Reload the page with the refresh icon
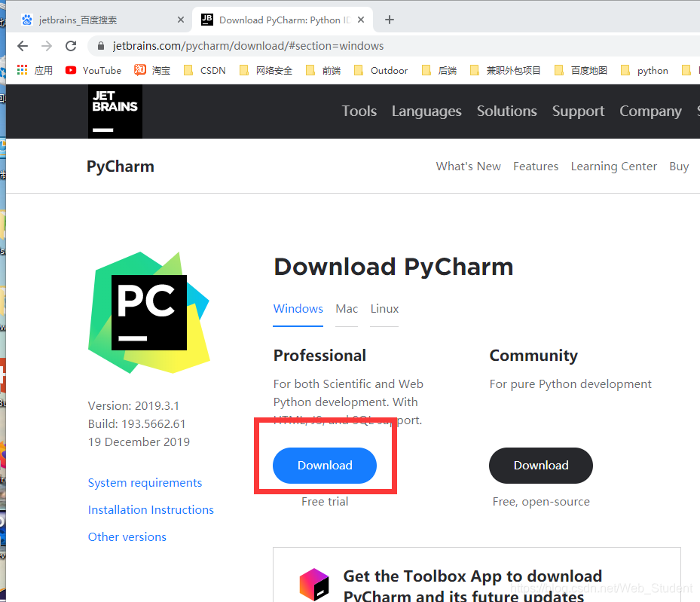The width and height of the screenshot is (700, 602). (x=71, y=46)
